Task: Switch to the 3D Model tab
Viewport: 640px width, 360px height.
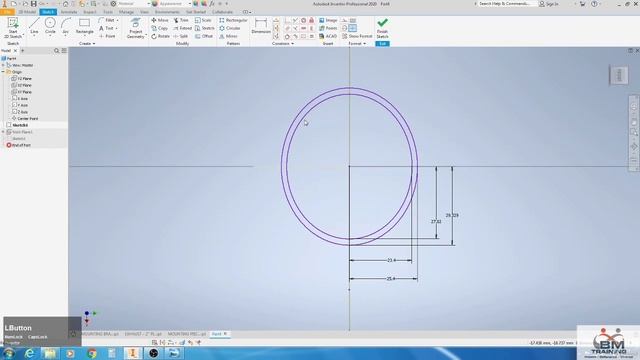Action: tap(27, 12)
